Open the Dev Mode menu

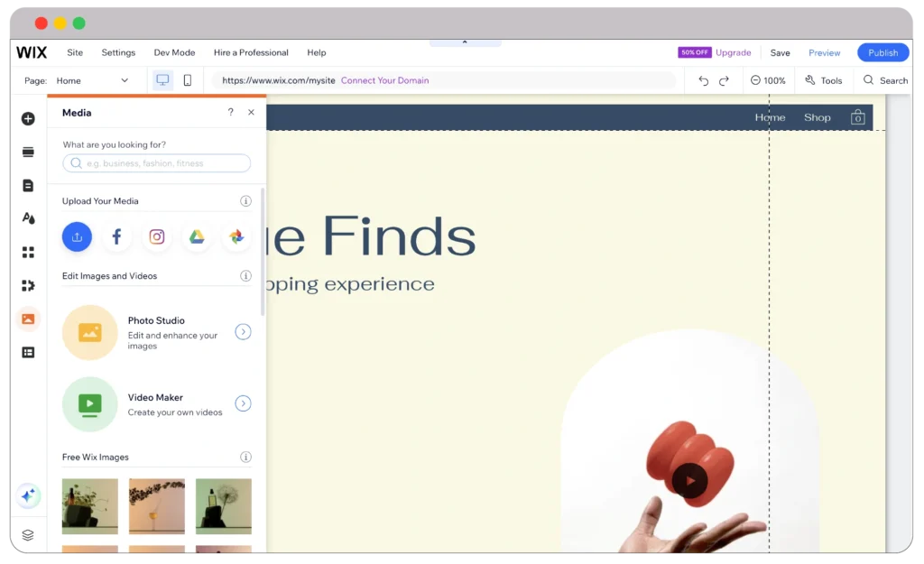pyautogui.click(x=174, y=52)
